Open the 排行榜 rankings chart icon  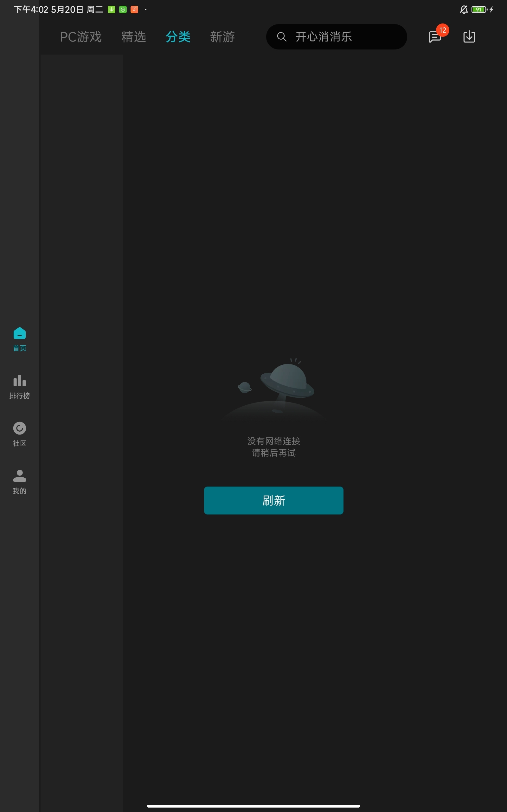[19, 381]
